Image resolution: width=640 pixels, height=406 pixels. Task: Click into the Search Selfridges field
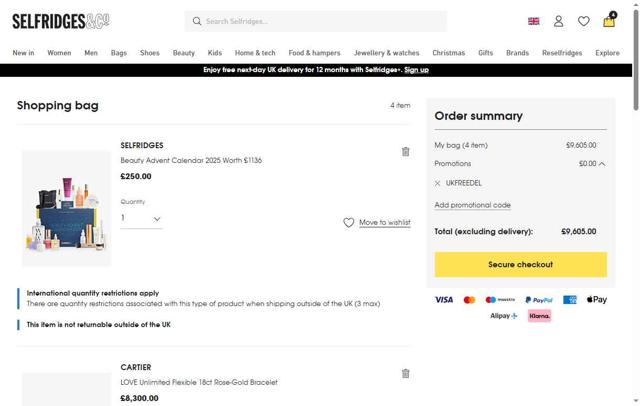point(320,21)
